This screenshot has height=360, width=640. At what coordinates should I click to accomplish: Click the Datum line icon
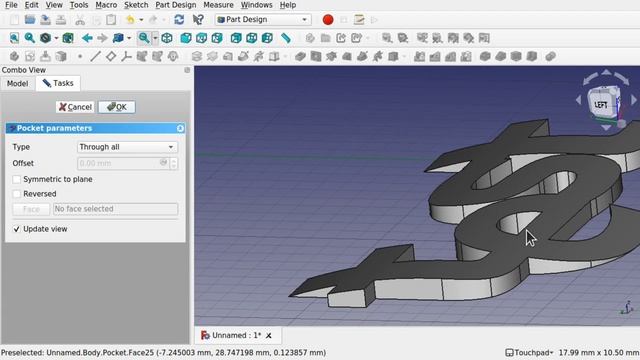click(x=95, y=56)
